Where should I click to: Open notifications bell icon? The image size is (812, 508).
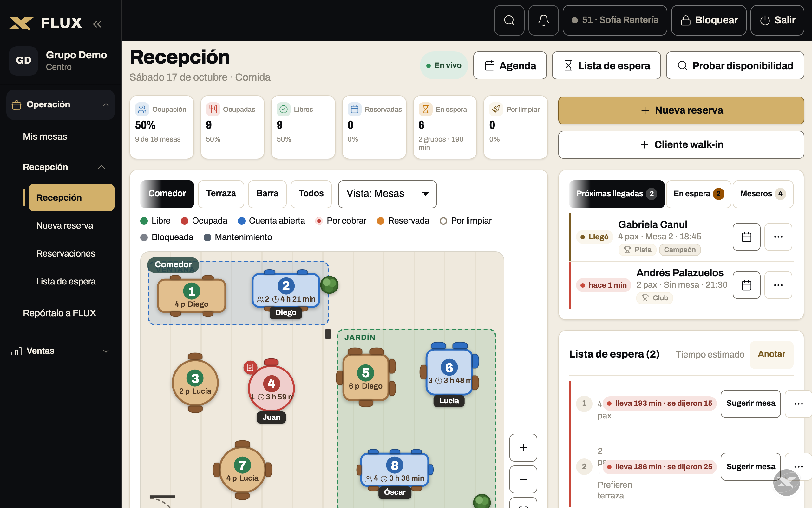543,20
